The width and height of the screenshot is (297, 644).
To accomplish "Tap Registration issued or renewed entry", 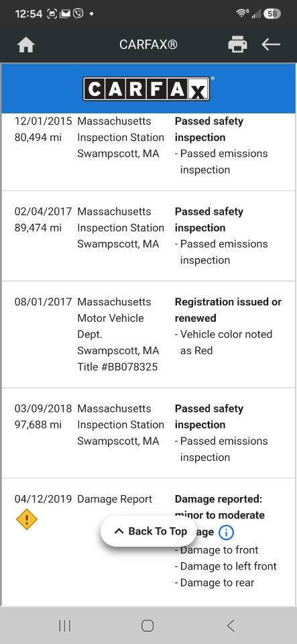I will click(228, 310).
